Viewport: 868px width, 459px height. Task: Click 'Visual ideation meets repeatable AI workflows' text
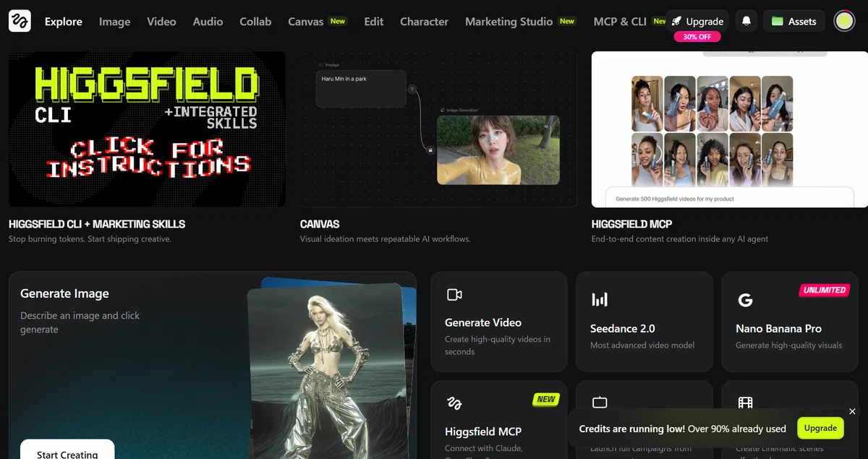(x=385, y=239)
